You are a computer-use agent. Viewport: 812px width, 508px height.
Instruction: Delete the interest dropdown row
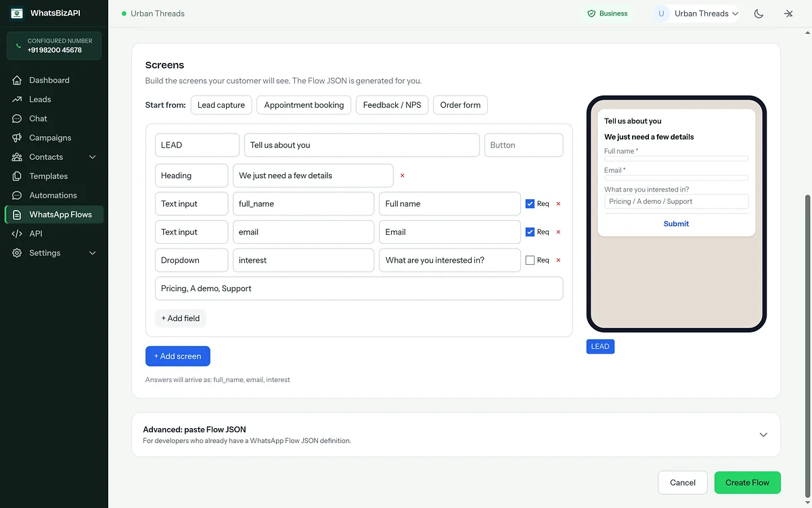558,260
